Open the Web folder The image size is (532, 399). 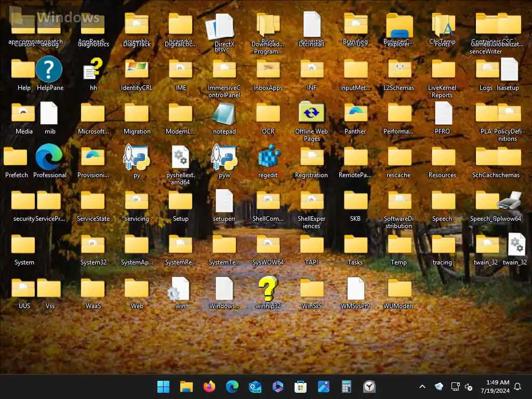pos(137,288)
